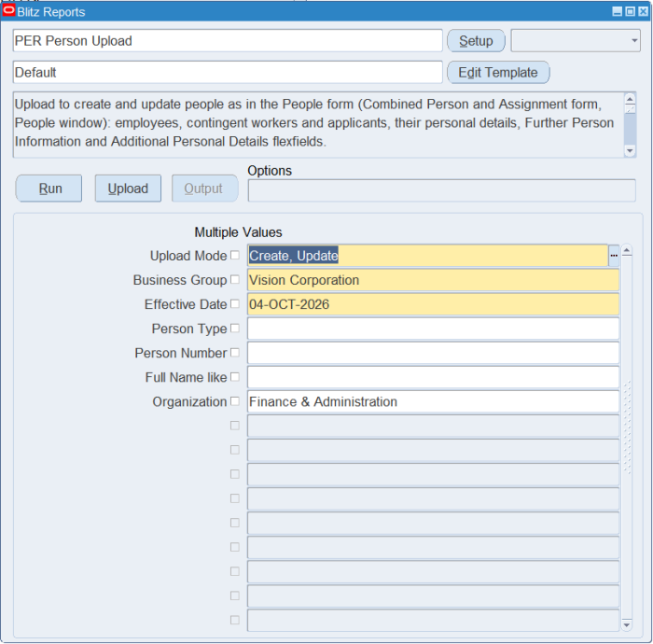Click the PER Person Upload report name field

pos(228,41)
